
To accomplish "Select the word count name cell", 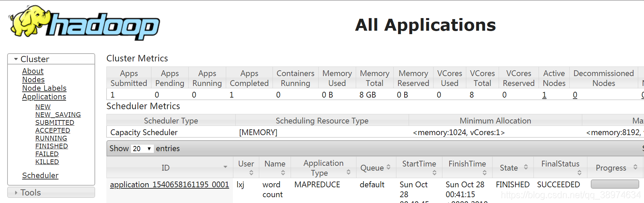I will (x=273, y=189).
